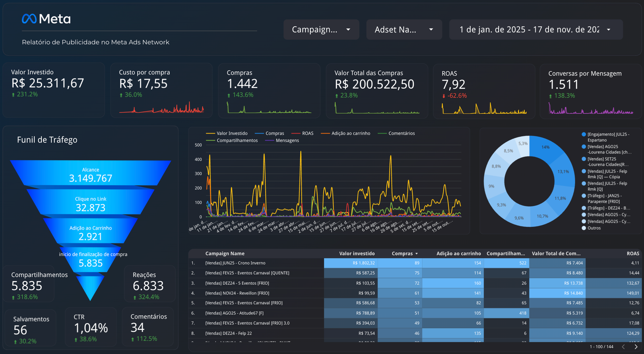644x354 pixels.
Task: Click the ROAS scorecard yellow sparkline
Action: (x=484, y=109)
